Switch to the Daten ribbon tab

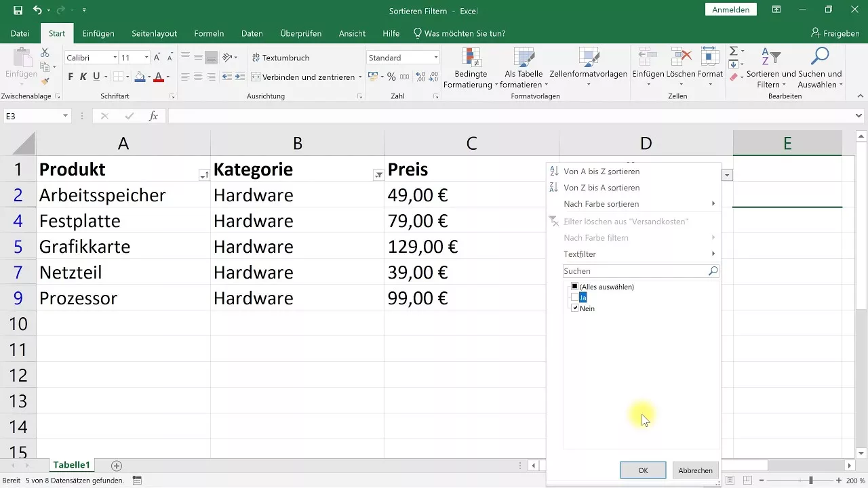tap(252, 33)
